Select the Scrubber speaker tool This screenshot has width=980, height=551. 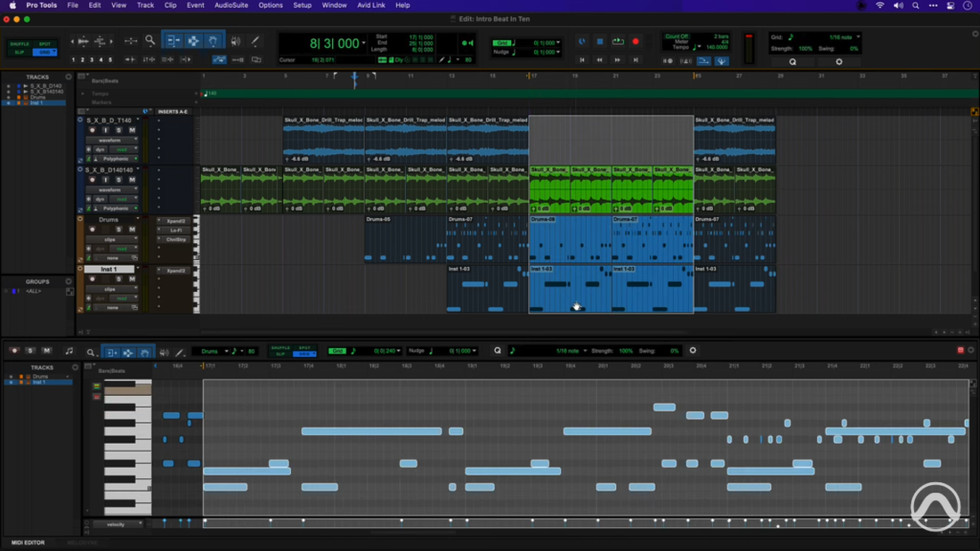click(235, 41)
